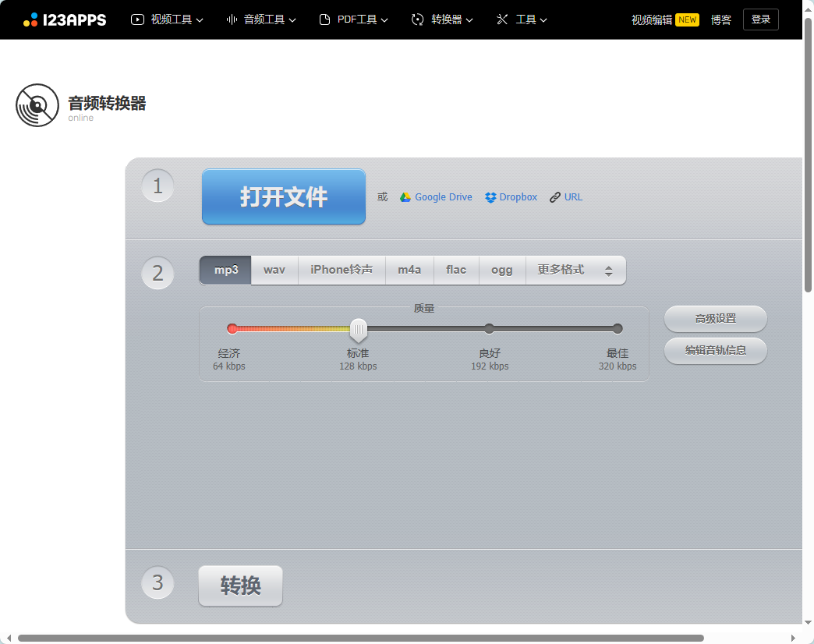Click the Dropbox icon
Screen dimensions: 814x644
pyautogui.click(x=490, y=197)
